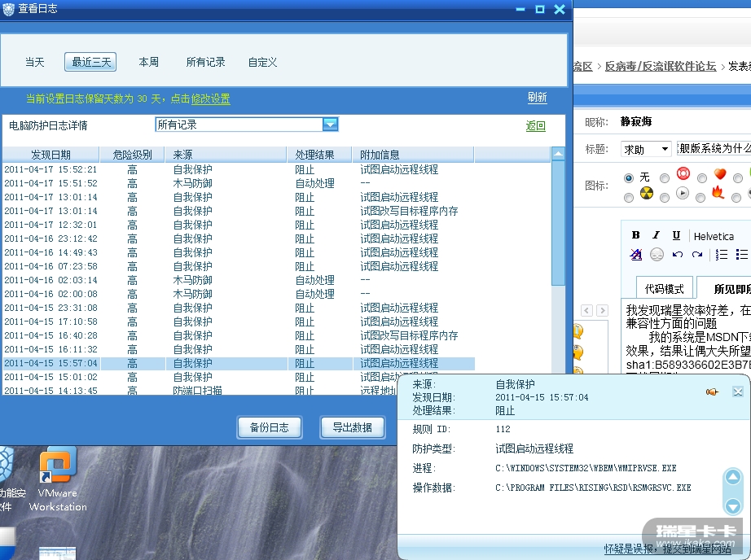751x560 pixels.
Task: Choose the 所有记录 time range tab
Action: point(205,62)
